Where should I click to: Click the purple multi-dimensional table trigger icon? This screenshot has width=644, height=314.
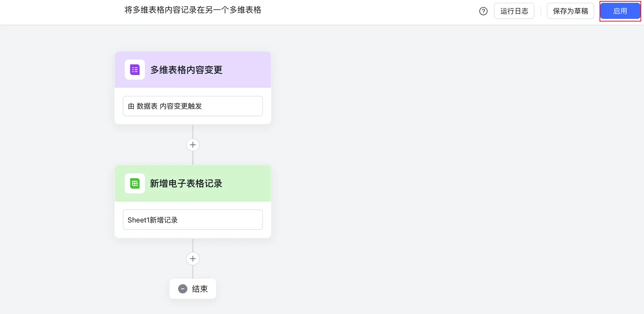tap(135, 70)
